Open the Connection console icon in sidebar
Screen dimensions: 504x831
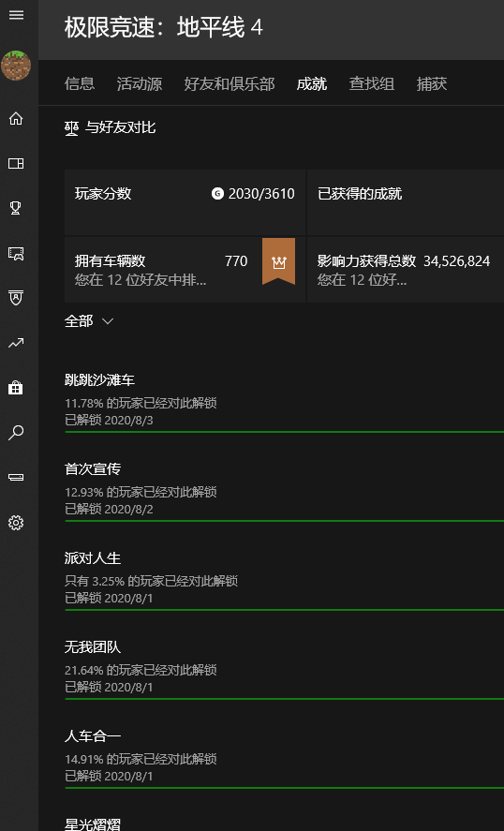click(x=16, y=478)
